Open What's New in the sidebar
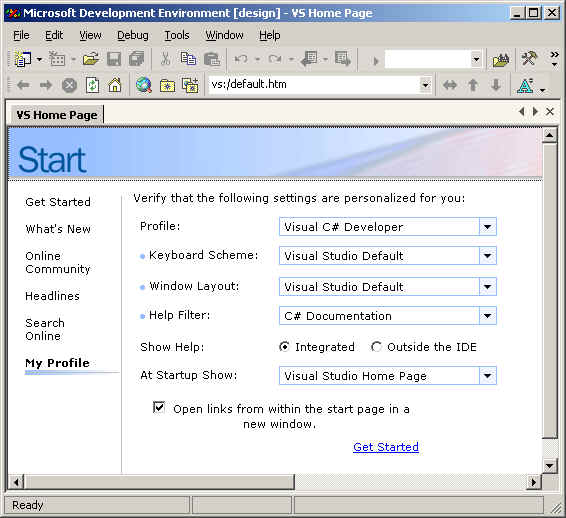The image size is (566, 518). (58, 229)
